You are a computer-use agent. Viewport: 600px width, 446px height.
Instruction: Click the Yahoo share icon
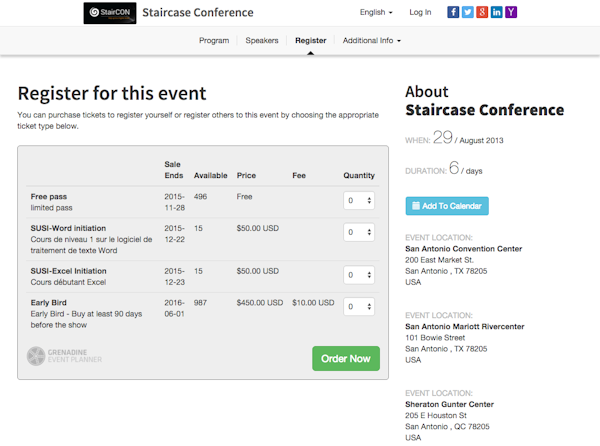512,13
